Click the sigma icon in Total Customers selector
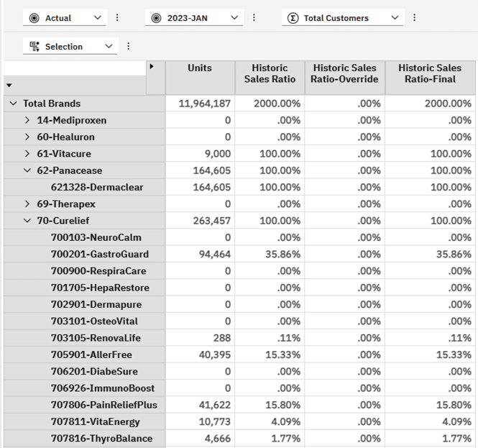Image resolution: width=478 pixels, height=448 pixels. pyautogui.click(x=293, y=18)
